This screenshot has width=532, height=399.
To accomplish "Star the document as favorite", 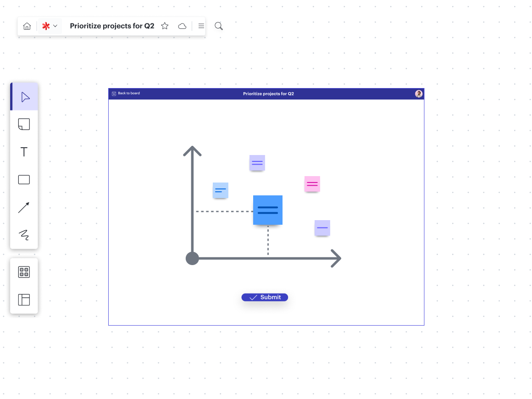I will click(x=165, y=26).
